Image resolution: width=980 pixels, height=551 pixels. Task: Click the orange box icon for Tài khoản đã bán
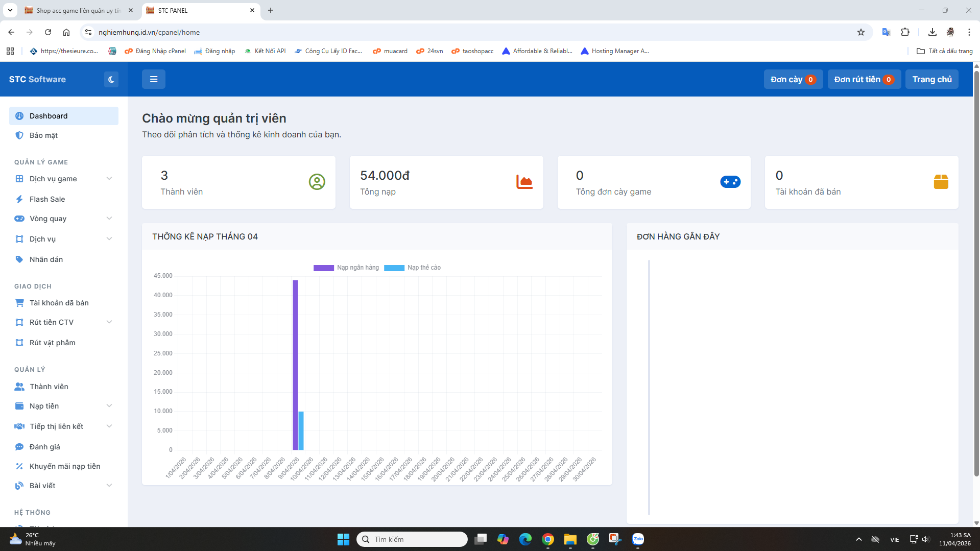coord(940,182)
